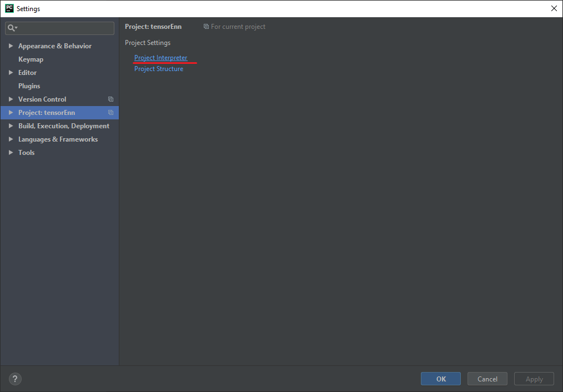Click the Cancel button
563x392 pixels.
(487, 379)
